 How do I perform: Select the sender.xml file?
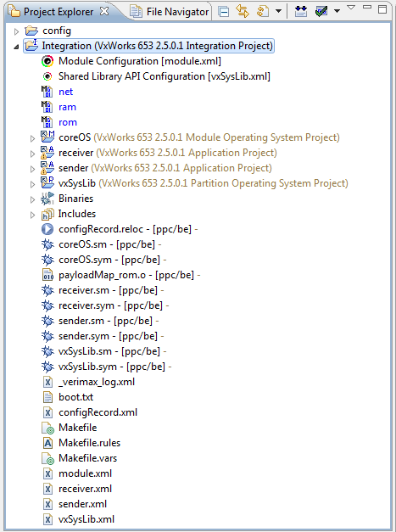82,504
